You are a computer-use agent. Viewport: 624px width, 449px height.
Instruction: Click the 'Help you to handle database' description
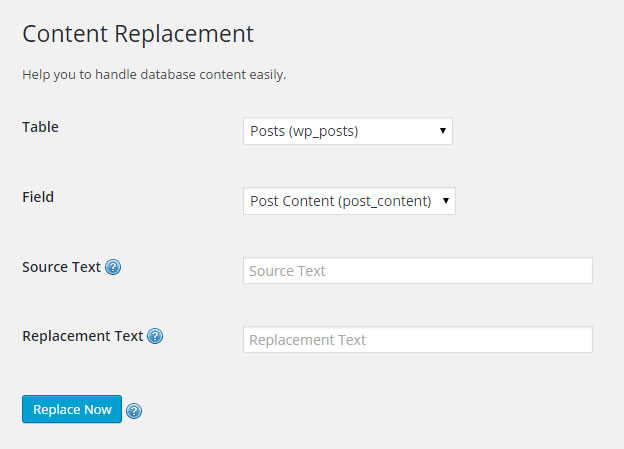154,75
